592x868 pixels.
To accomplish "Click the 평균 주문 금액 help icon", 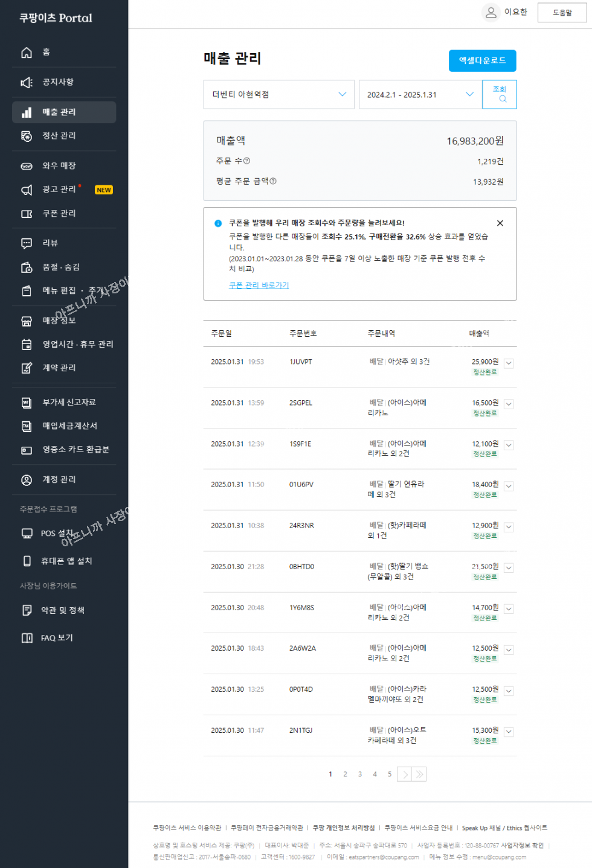I will tap(273, 181).
